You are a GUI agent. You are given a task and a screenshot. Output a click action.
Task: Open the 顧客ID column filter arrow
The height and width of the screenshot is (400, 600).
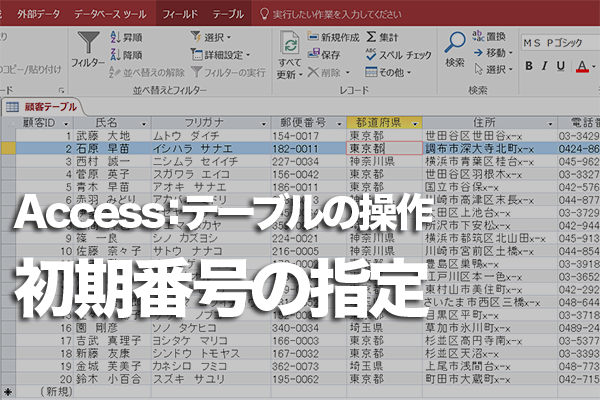point(66,124)
